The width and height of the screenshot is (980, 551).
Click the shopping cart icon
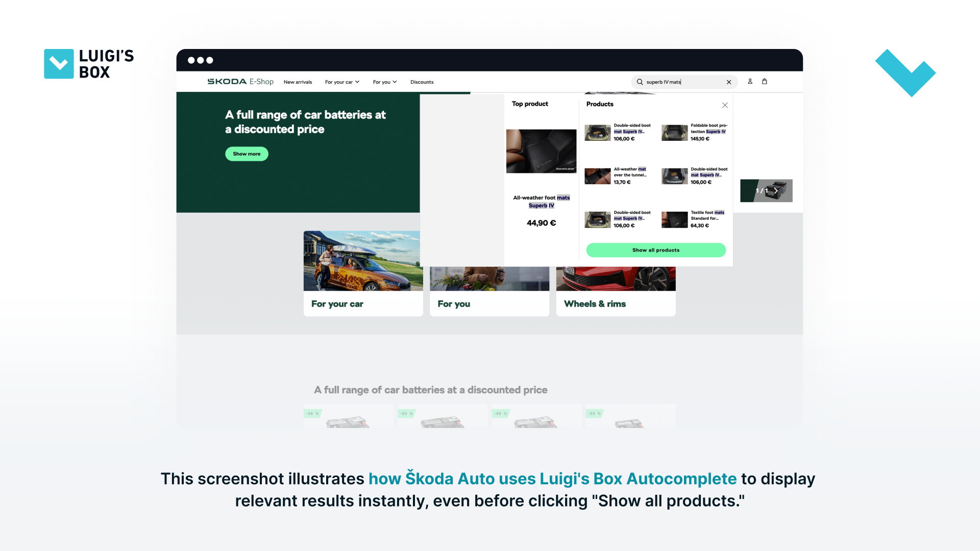(765, 82)
